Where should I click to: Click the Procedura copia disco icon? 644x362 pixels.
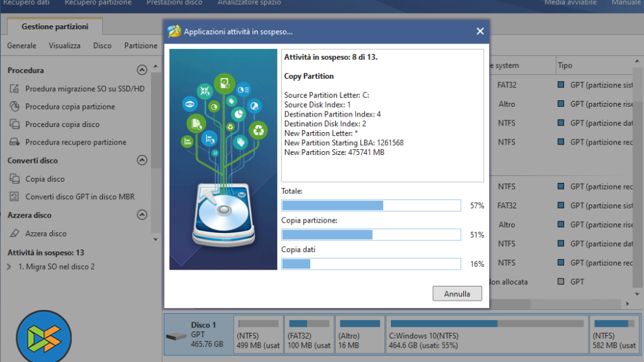point(14,124)
